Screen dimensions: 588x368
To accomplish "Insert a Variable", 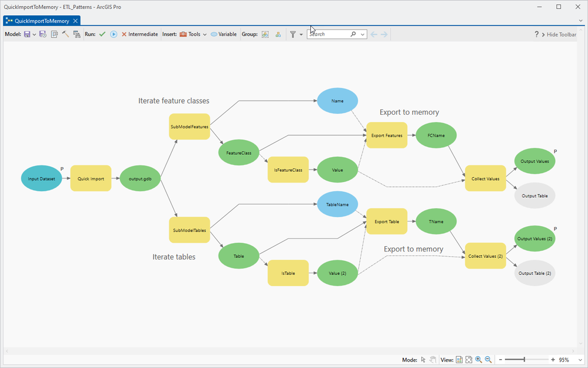I will click(x=224, y=34).
